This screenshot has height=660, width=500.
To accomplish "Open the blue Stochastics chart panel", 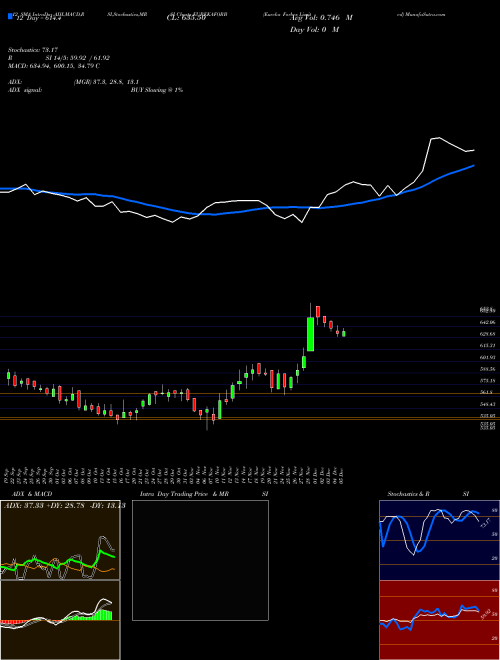I will (439, 540).
